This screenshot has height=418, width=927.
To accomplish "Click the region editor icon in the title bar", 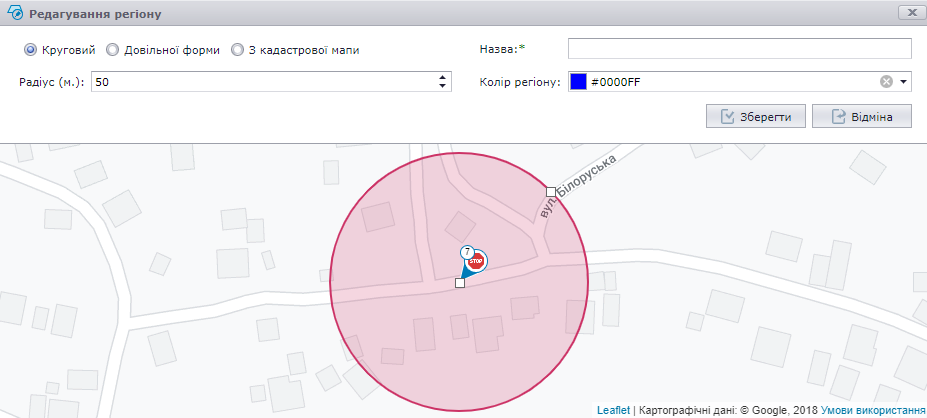I will 14,13.
